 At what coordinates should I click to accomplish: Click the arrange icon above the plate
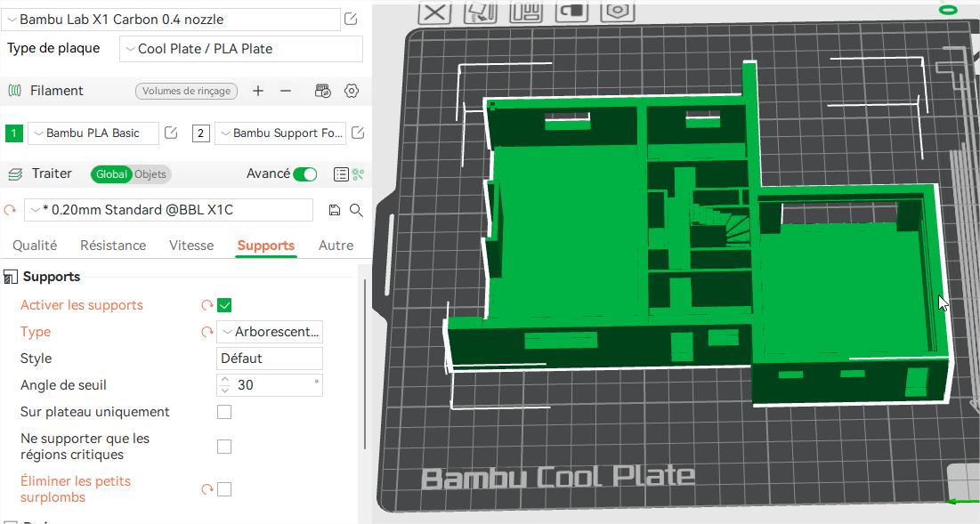coord(526,12)
